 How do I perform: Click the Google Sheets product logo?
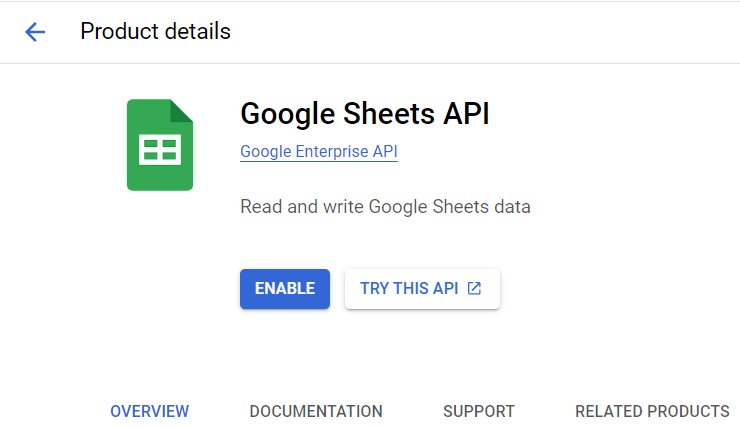click(160, 145)
